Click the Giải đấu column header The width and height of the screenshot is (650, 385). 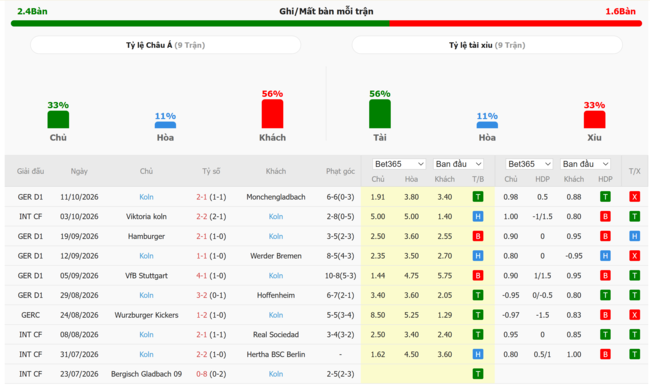click(x=30, y=171)
